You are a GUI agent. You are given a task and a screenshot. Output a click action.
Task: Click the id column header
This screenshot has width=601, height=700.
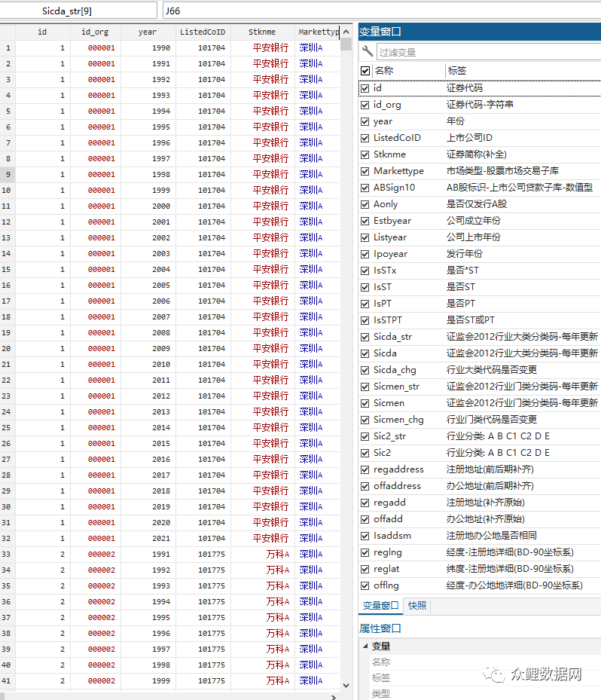pos(42,32)
